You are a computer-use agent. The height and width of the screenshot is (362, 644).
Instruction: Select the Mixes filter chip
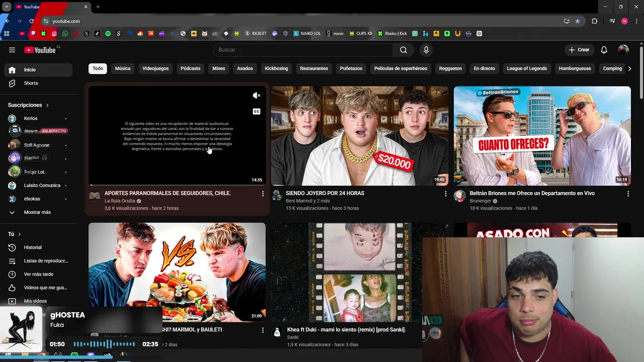pyautogui.click(x=218, y=68)
